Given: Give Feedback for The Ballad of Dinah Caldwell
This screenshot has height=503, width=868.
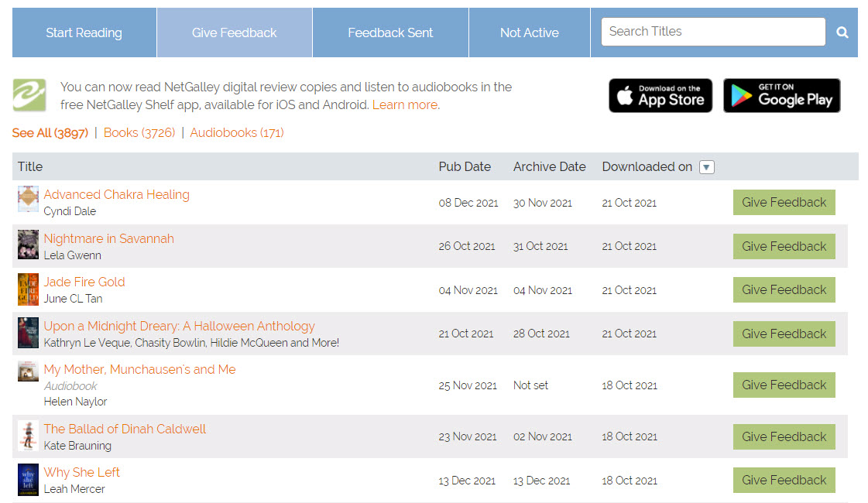Looking at the screenshot, I should click(784, 436).
